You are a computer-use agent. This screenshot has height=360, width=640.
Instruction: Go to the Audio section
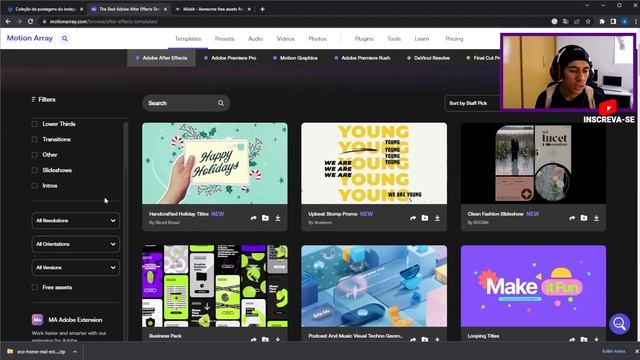[x=256, y=39]
